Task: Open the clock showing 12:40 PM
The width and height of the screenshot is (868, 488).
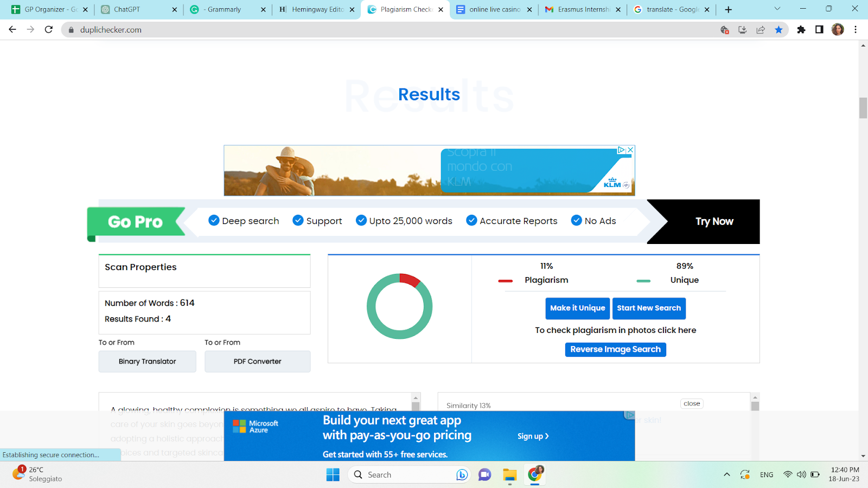Action: coord(844,474)
